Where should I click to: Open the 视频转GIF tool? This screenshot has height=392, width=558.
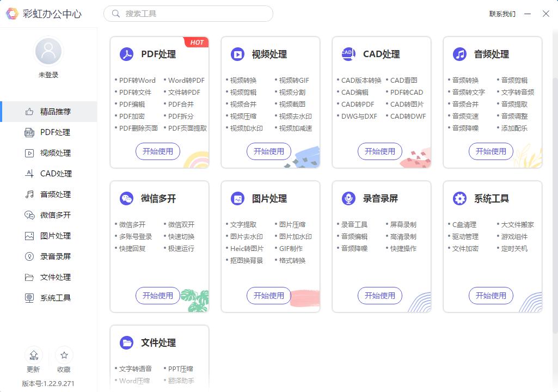pos(294,80)
